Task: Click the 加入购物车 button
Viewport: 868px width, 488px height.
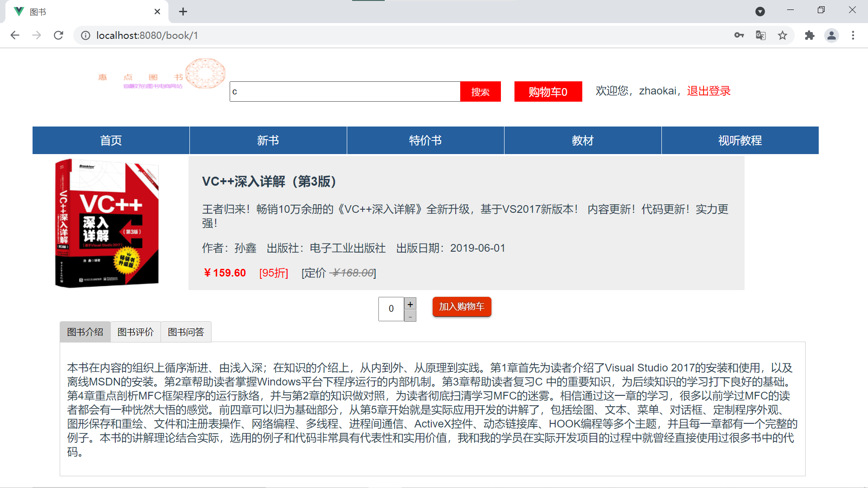Action: coord(462,307)
